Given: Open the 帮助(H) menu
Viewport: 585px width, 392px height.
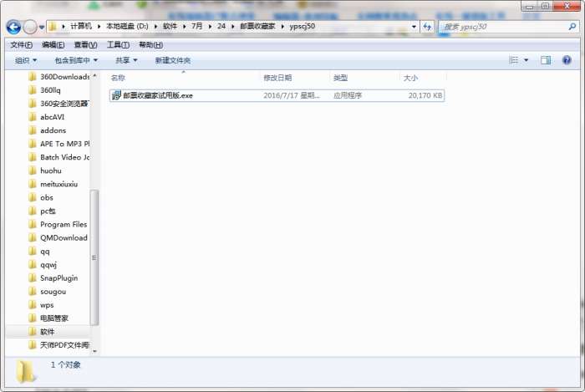Looking at the screenshot, I should click(x=150, y=45).
